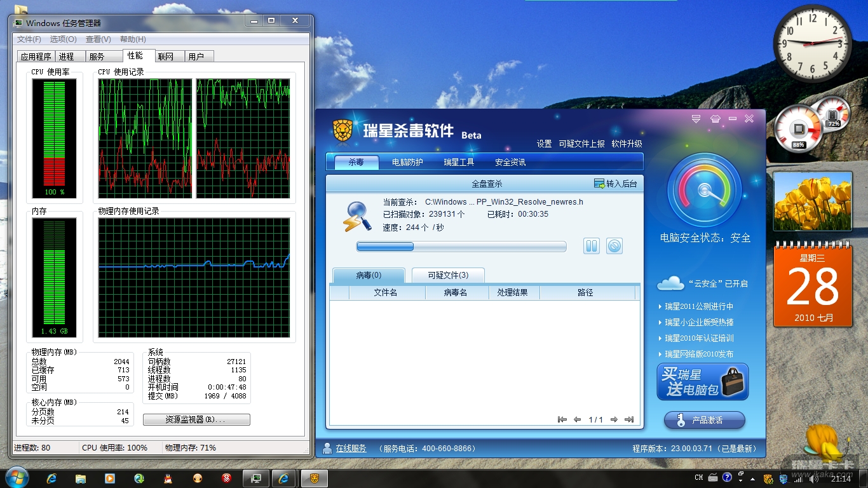Go to next results page

(x=614, y=419)
